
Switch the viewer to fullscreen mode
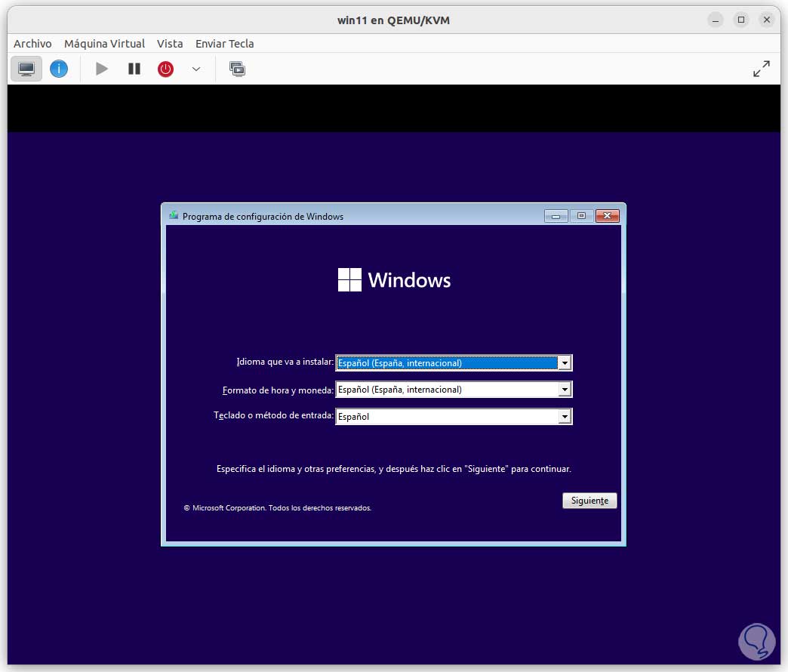tap(762, 69)
